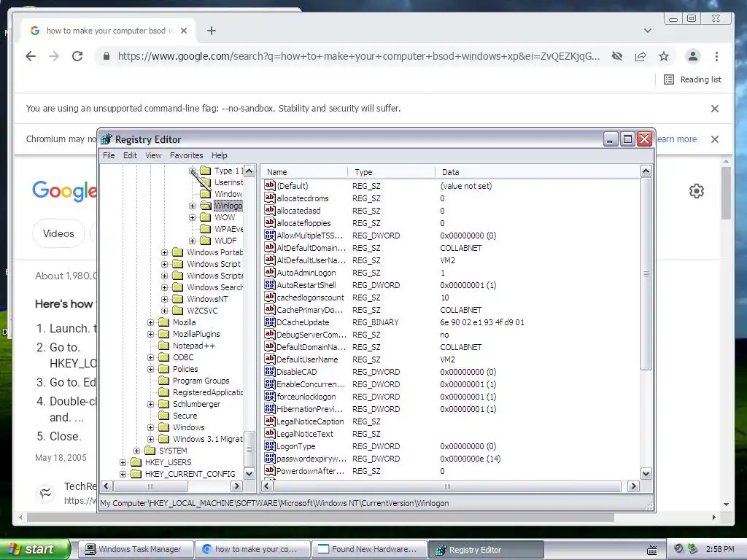Screen dimensions: 747x560
Task: Click the share page icon in address bar
Action: coord(640,56)
